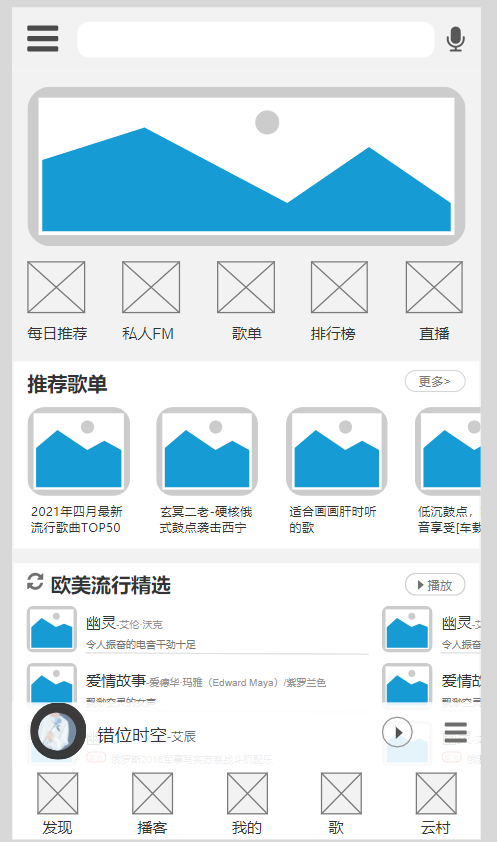Open the now-playing track 错位时空-艾辰
The width and height of the screenshot is (497, 842).
[x=147, y=735]
